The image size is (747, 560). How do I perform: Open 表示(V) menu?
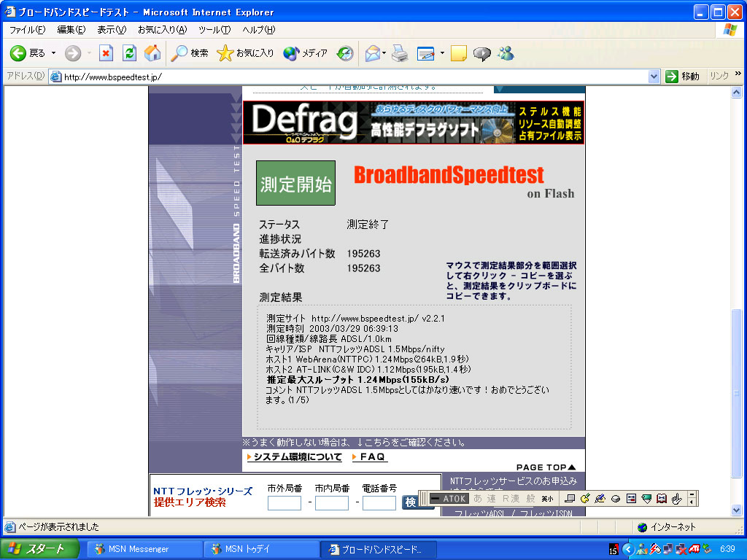[x=112, y=29]
